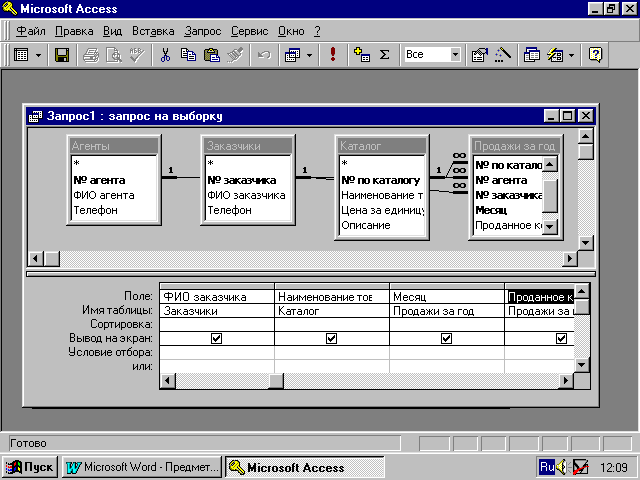Click the datasheet View icon in toolbar
Screen dimensions: 640x480
pos(21,55)
